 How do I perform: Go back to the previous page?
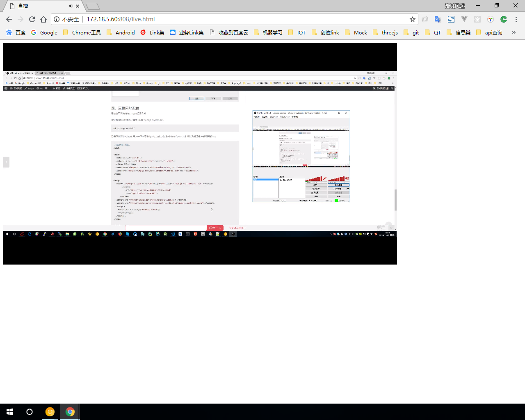(9, 19)
